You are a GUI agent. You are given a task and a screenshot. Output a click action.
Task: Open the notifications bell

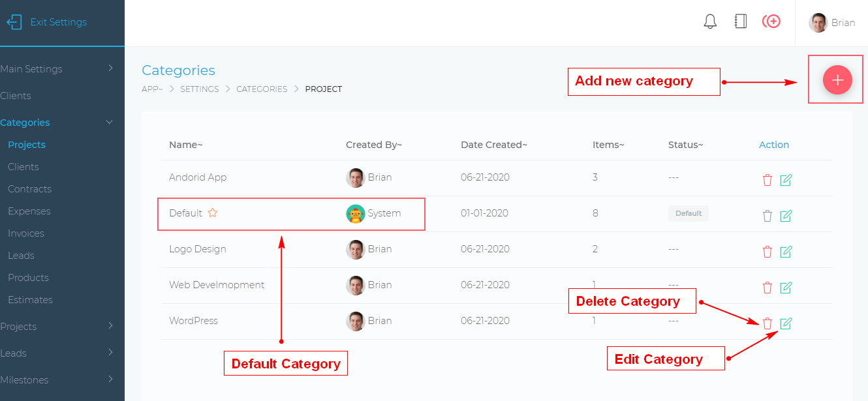point(710,21)
